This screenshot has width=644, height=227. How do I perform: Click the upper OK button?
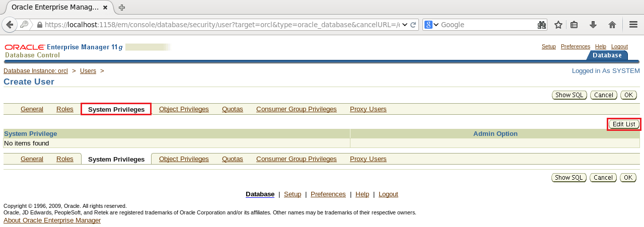628,95
